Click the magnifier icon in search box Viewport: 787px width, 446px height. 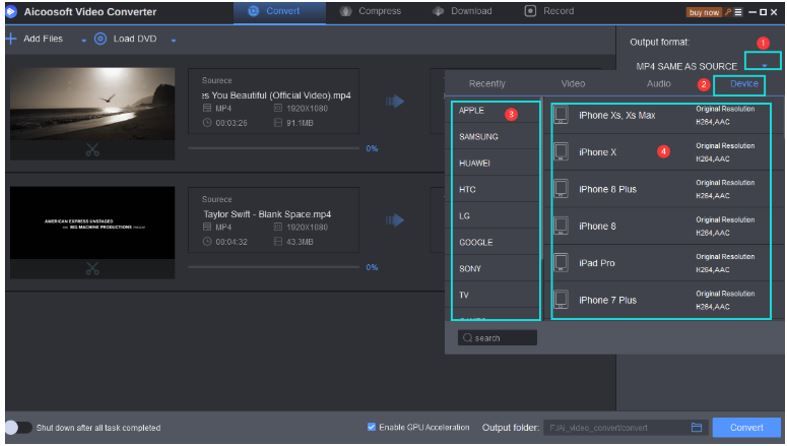[467, 338]
